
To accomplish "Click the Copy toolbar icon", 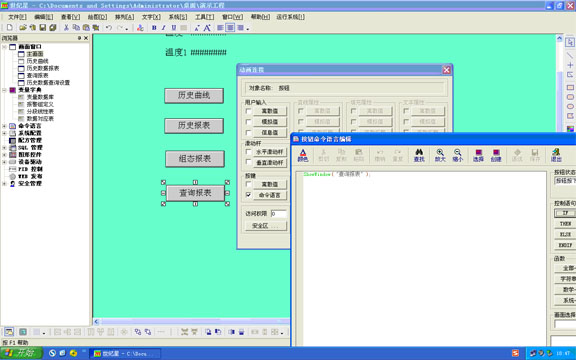I will coord(76,28).
